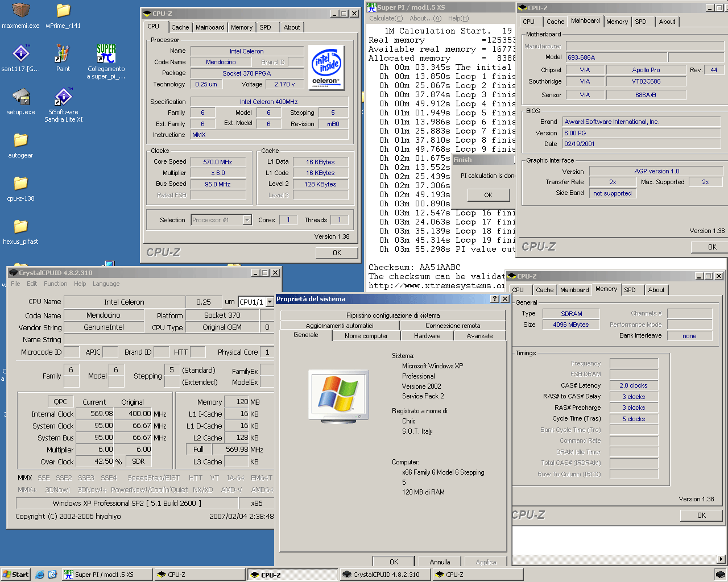The image size is (728, 582).
Task: Switch to Nome computer tab
Action: pos(366,336)
